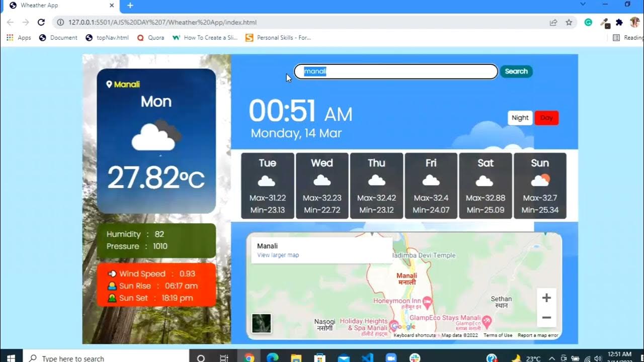Bookmark this page with the star icon
This screenshot has height=362, width=644.
(569, 22)
